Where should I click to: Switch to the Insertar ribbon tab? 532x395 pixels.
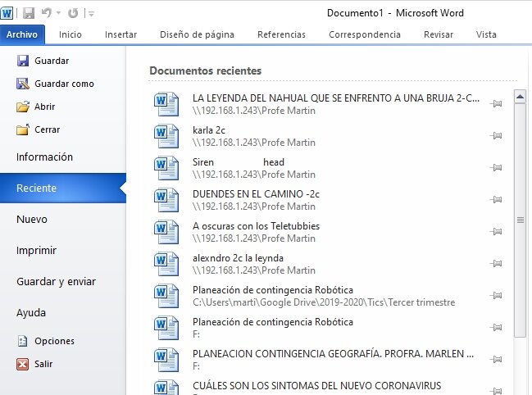click(120, 34)
